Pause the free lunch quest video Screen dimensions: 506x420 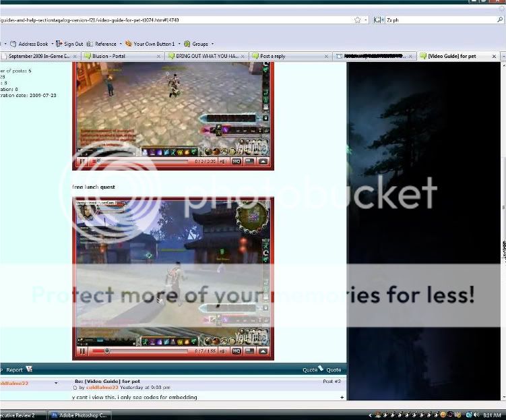pos(82,351)
